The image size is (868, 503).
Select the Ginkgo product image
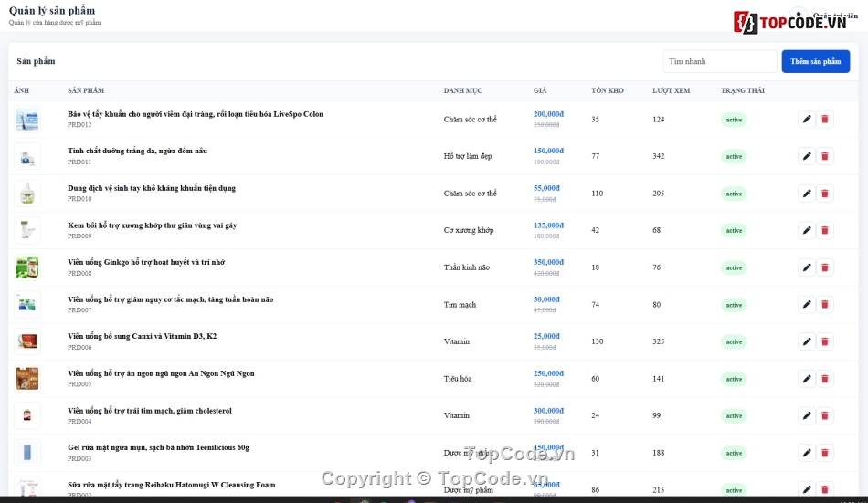coord(27,267)
